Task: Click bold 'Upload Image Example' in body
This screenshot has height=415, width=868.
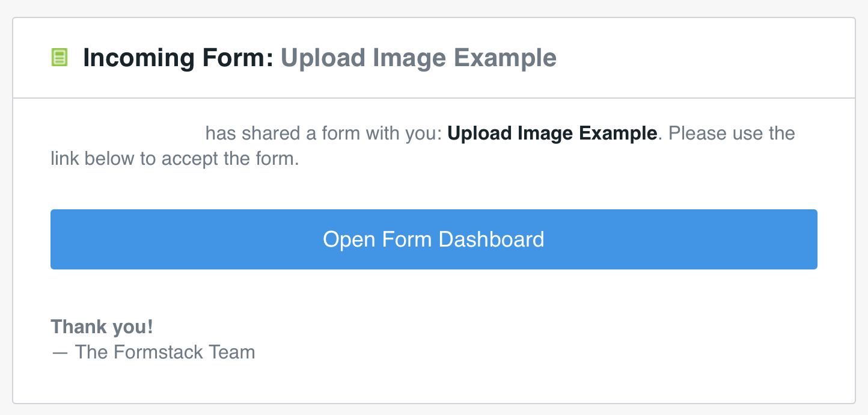Action: click(x=552, y=133)
